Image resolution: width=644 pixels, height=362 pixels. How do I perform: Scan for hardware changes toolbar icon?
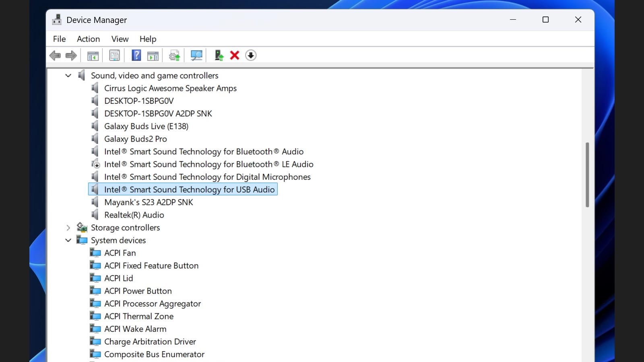(196, 56)
